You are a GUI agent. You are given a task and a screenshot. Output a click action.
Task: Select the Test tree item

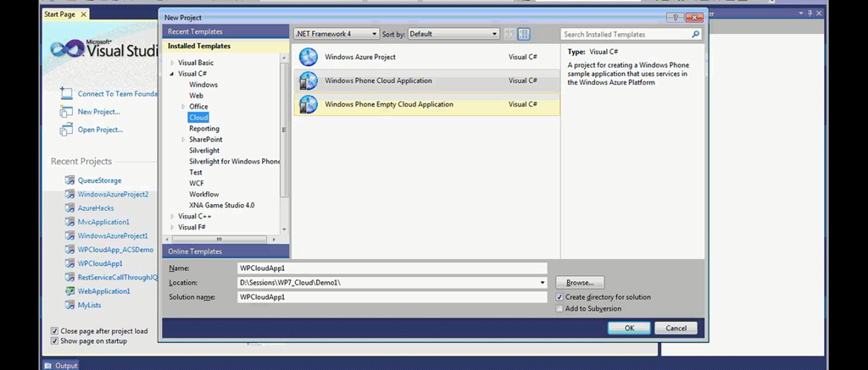point(196,173)
